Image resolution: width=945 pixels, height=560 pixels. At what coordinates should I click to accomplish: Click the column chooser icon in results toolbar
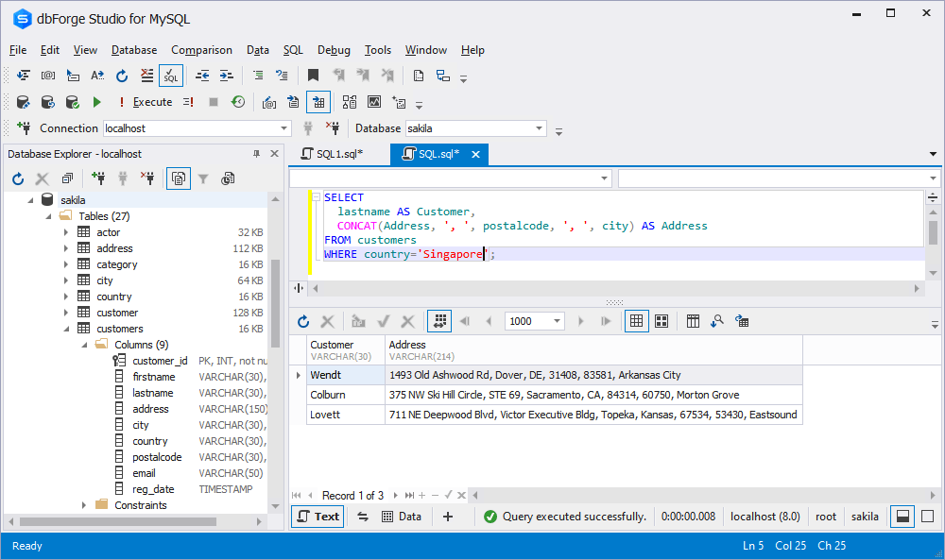click(x=693, y=321)
